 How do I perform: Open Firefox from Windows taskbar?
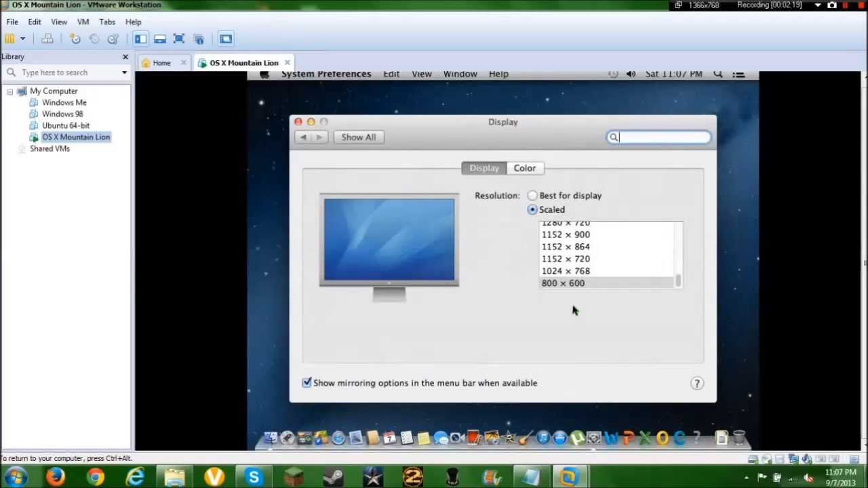tap(56, 477)
